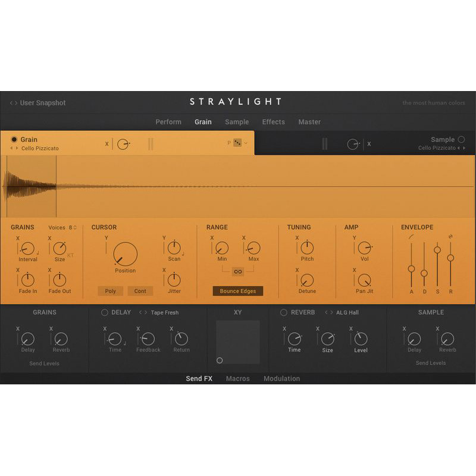
Task: Click the Delay Time knob
Action: pyautogui.click(x=115, y=339)
